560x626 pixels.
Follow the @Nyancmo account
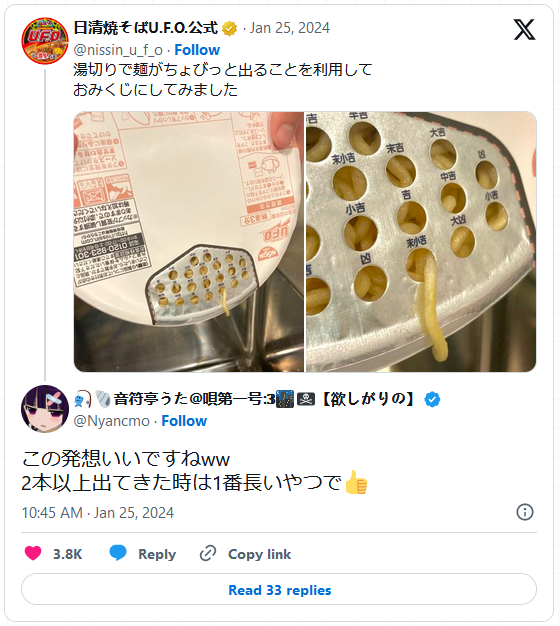(x=184, y=421)
